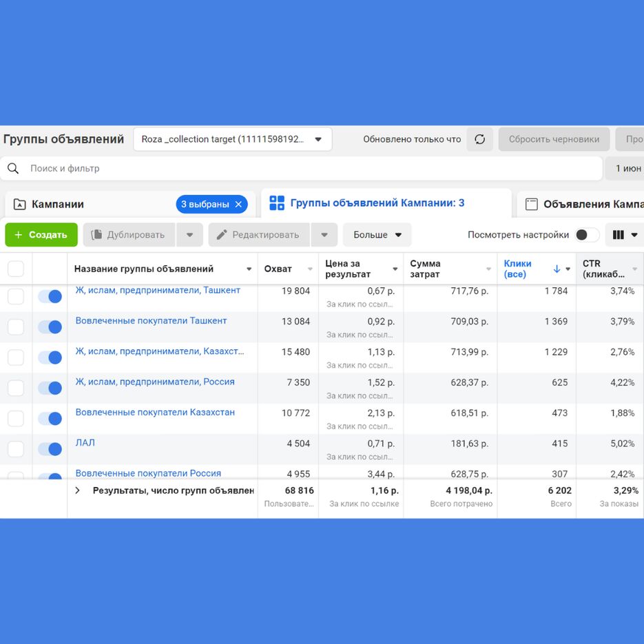Viewport: 644px width, 644px height.
Task: Check the ЛАЛ row checkbox
Action: coord(16,449)
